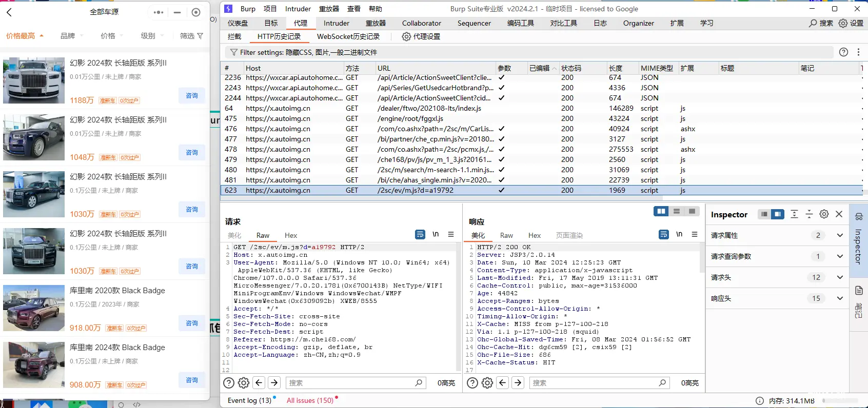Open 代理设置 proxy settings gear

[421, 36]
